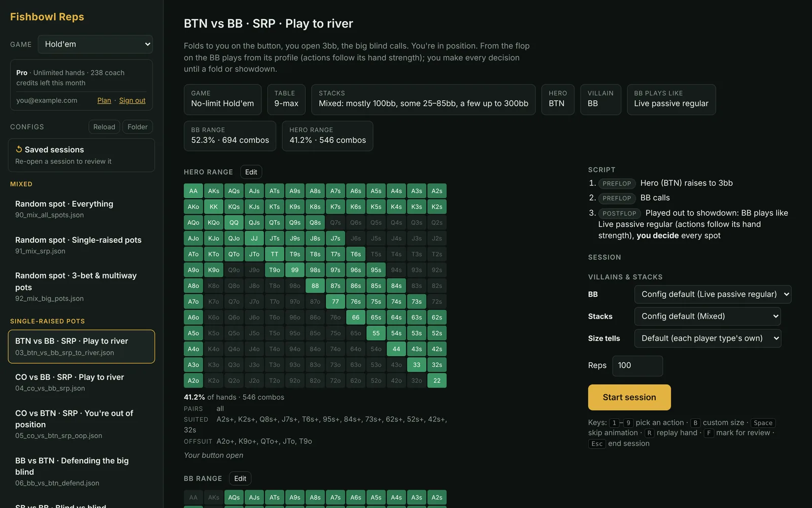Viewport: 812px width, 508px height.
Task: Toggle the 22 cell in Hero range
Action: 437,381
